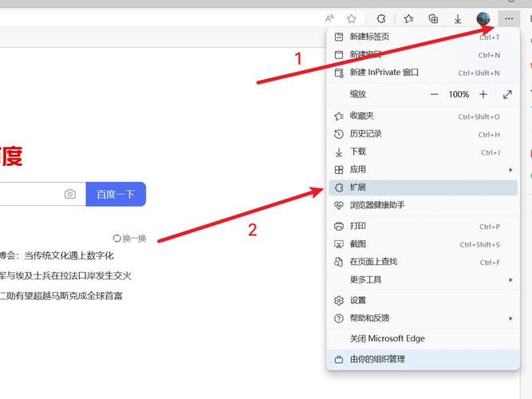Click the Extensions puzzle toolbar icon
The image size is (532, 399).
[x=381, y=18]
